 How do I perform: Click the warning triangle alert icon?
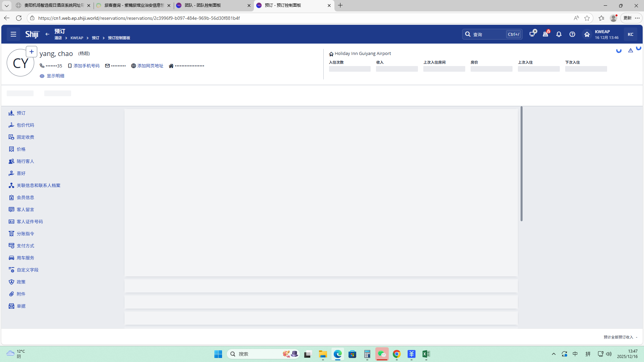pos(631,50)
